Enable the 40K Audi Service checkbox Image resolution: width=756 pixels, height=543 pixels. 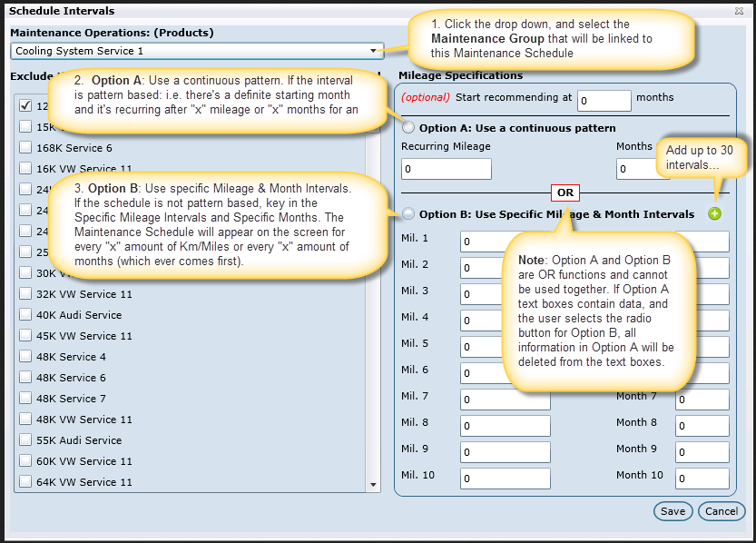(x=25, y=315)
